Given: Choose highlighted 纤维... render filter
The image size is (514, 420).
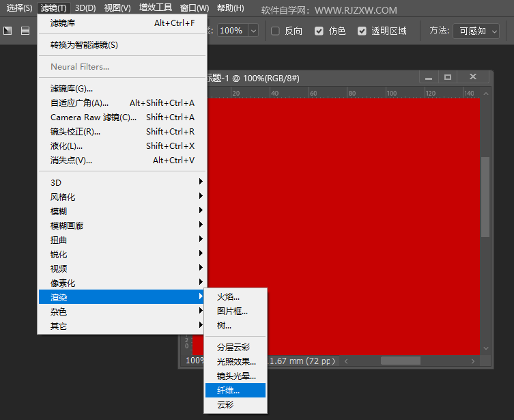Looking at the screenshot, I should pyautogui.click(x=235, y=391).
